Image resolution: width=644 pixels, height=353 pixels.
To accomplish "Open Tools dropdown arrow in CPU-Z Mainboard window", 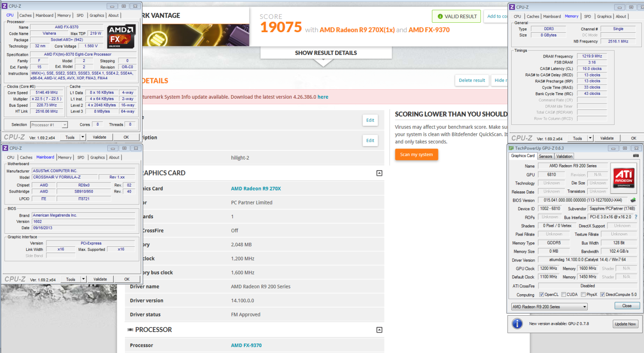I will [x=84, y=279].
